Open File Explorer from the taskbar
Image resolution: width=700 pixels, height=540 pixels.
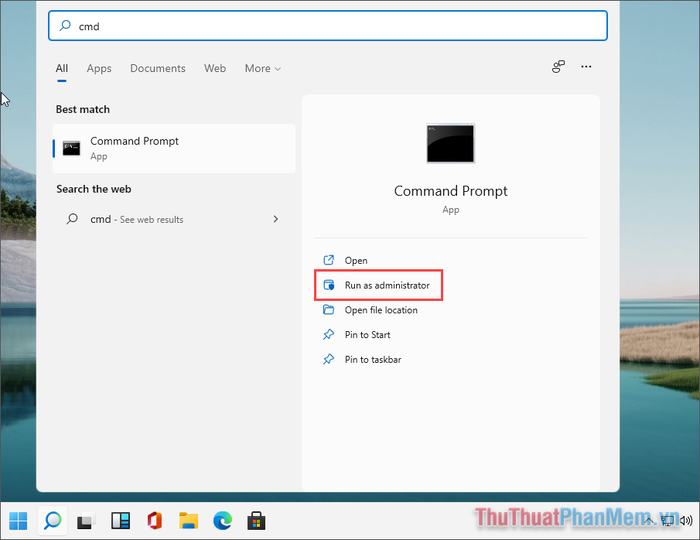point(188,521)
